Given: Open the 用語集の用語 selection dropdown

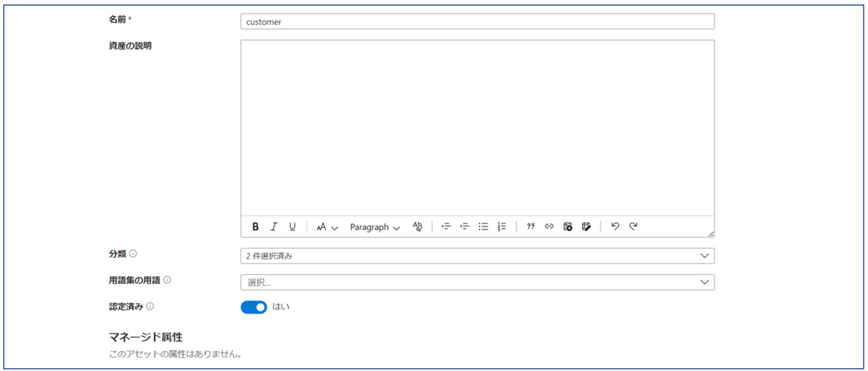Looking at the screenshot, I should [477, 282].
